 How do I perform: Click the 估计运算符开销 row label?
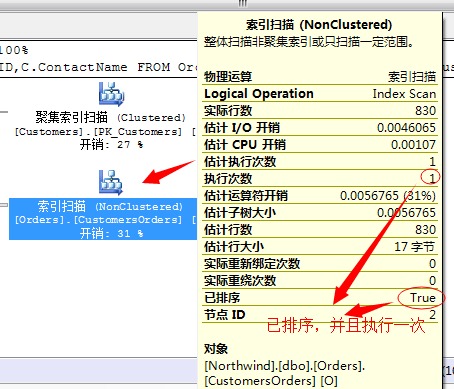pos(246,196)
